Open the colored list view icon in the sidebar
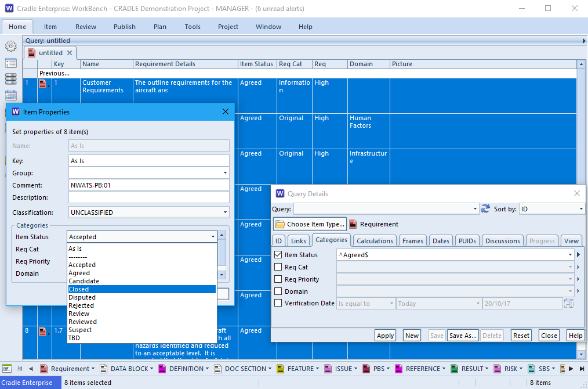 [11, 63]
